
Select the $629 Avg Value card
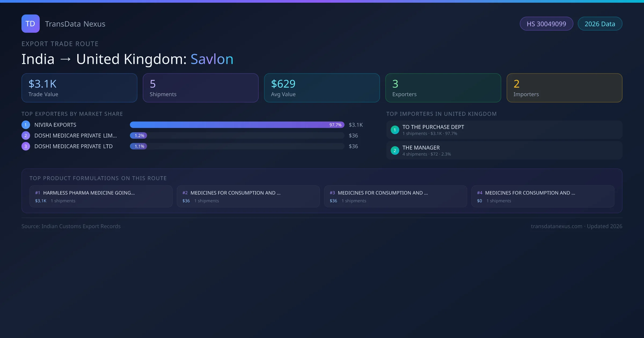[322, 88]
